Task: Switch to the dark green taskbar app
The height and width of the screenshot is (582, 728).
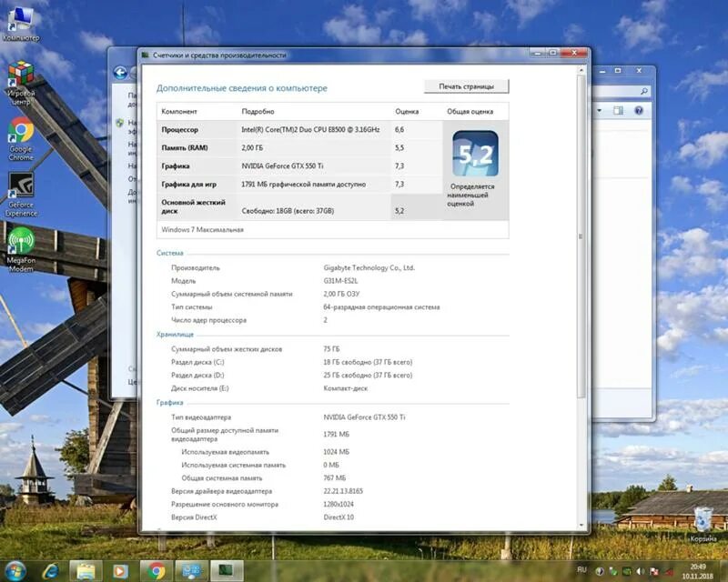Action: click(x=227, y=571)
